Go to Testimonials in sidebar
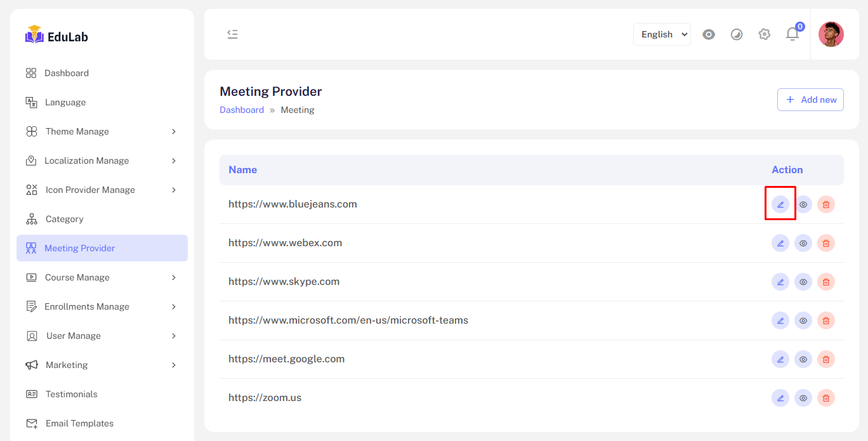 [x=71, y=394]
